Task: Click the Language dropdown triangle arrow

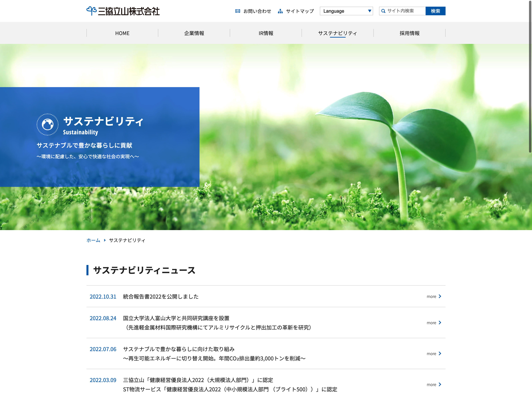Action: [x=369, y=11]
